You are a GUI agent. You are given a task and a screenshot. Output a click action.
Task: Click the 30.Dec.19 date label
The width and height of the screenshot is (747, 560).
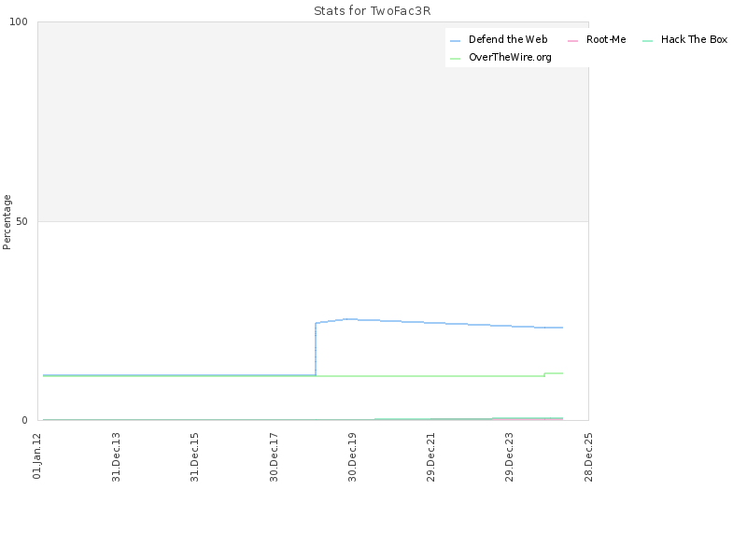352,456
